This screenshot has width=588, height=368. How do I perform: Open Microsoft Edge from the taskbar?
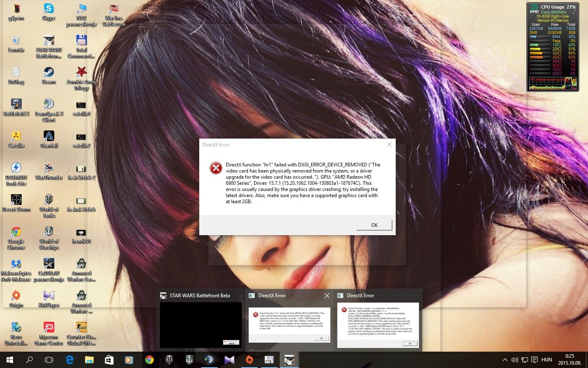coord(69,360)
